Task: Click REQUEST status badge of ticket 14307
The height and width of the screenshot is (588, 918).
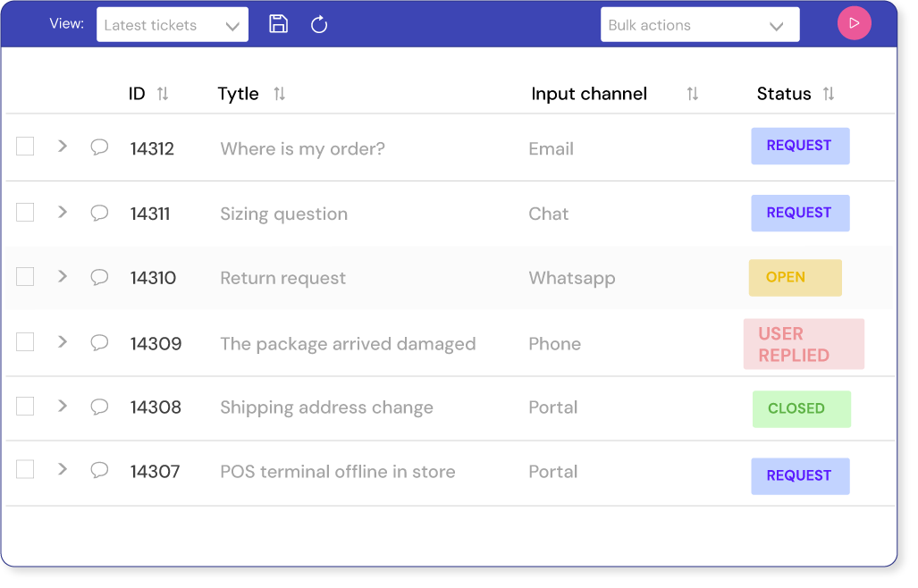Action: [800, 476]
